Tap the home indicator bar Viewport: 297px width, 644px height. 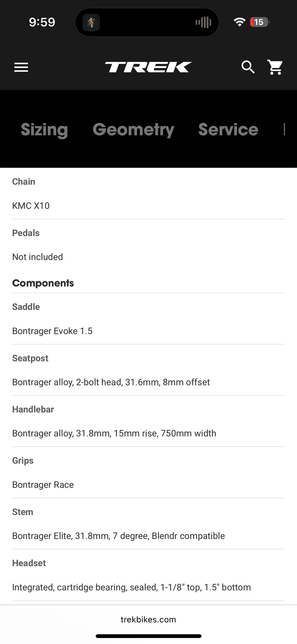[x=148, y=636]
